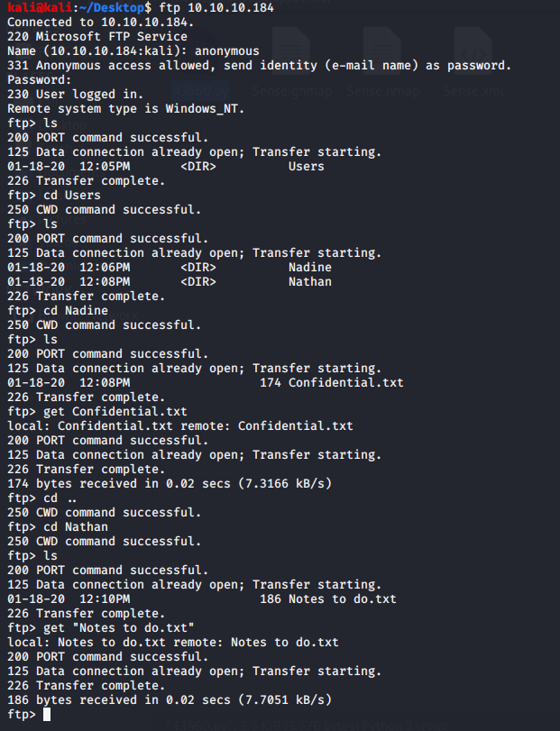The height and width of the screenshot is (731, 560).
Task: Click the "7.7051 kB/s" transfer rate text
Action: click(x=280, y=699)
